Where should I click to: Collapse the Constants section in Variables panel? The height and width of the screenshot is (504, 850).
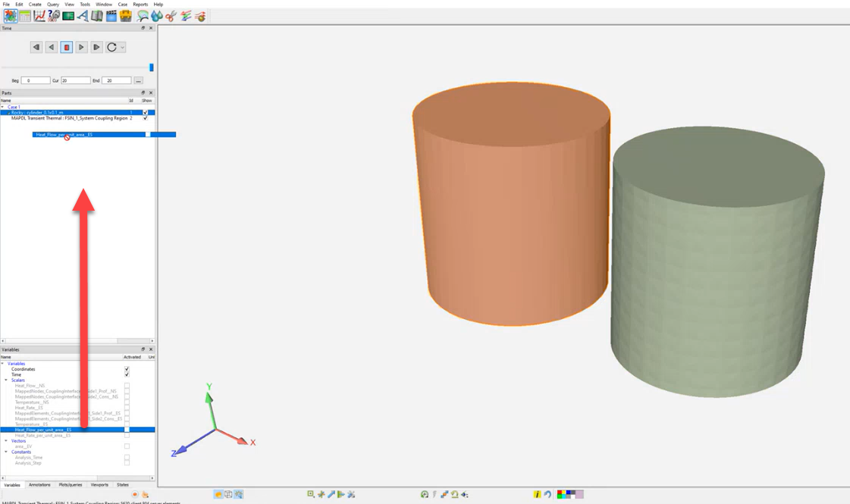click(x=6, y=452)
